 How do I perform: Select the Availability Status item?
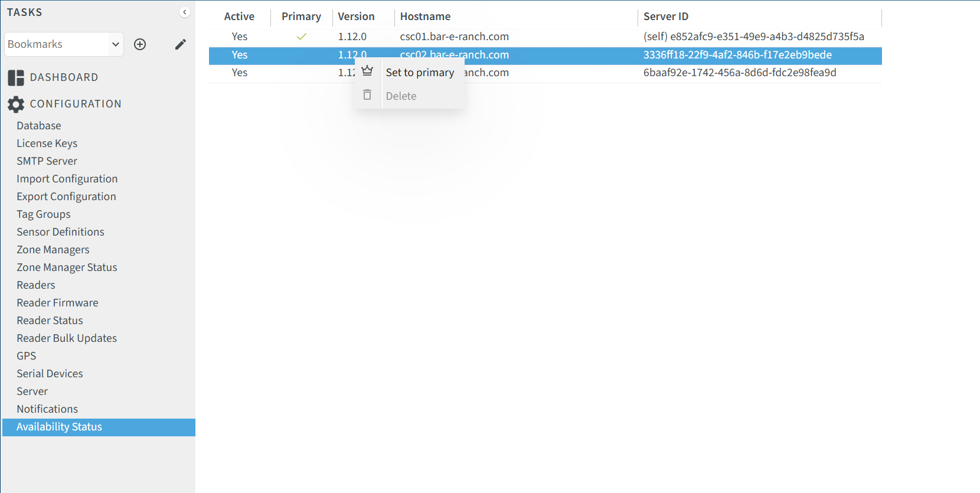(x=59, y=427)
